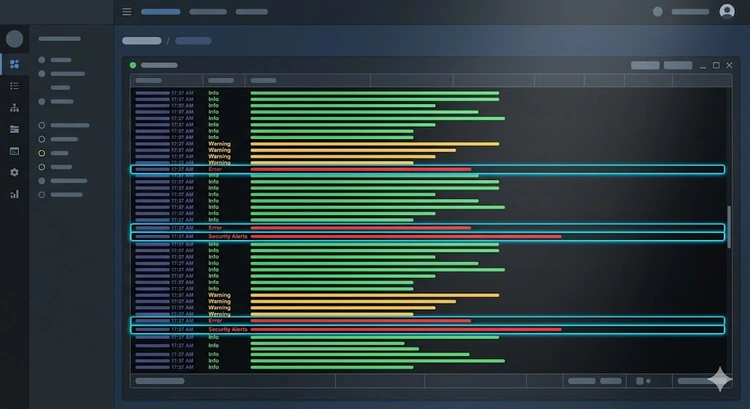The width and height of the screenshot is (750, 409).
Task: Select the Error row just above the lower Security Alerts row
Action: coord(428,321)
